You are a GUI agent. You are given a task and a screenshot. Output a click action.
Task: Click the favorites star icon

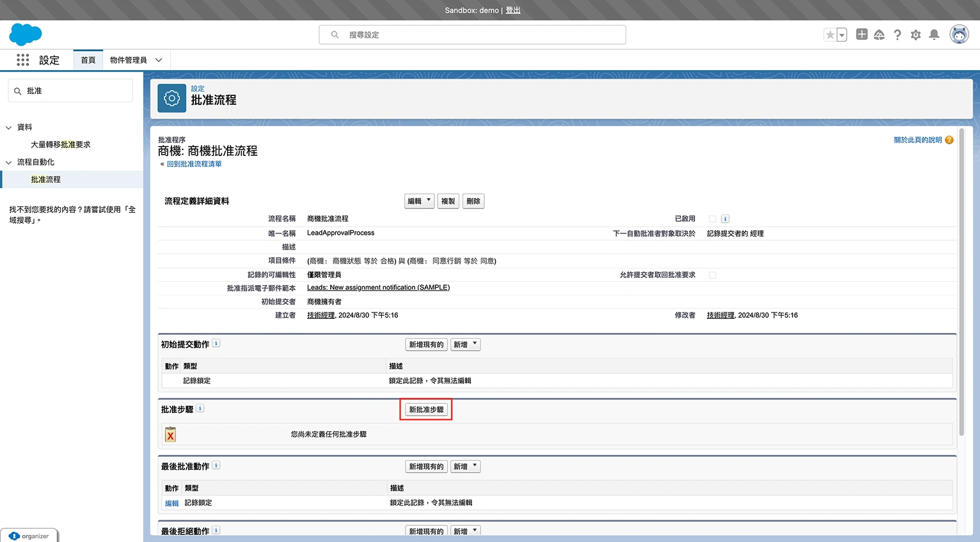[x=830, y=35]
